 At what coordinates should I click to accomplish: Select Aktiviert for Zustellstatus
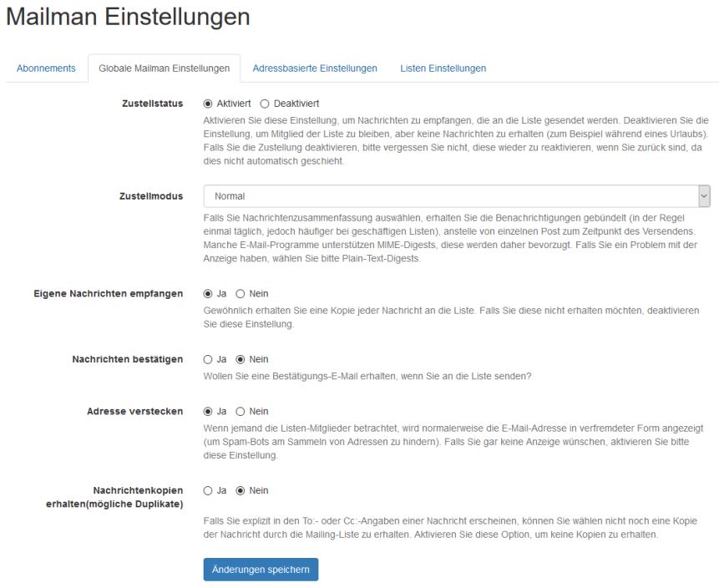[208, 104]
